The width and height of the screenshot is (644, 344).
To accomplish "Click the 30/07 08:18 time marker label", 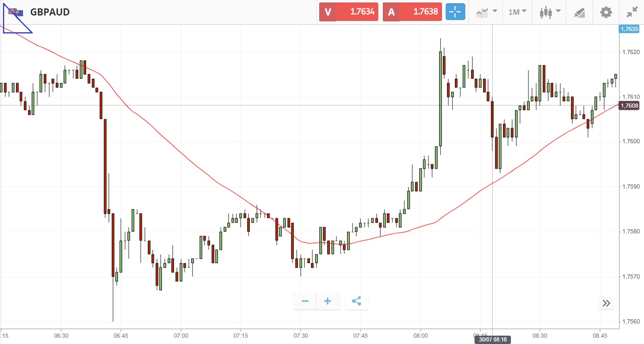I will pyautogui.click(x=493, y=339).
